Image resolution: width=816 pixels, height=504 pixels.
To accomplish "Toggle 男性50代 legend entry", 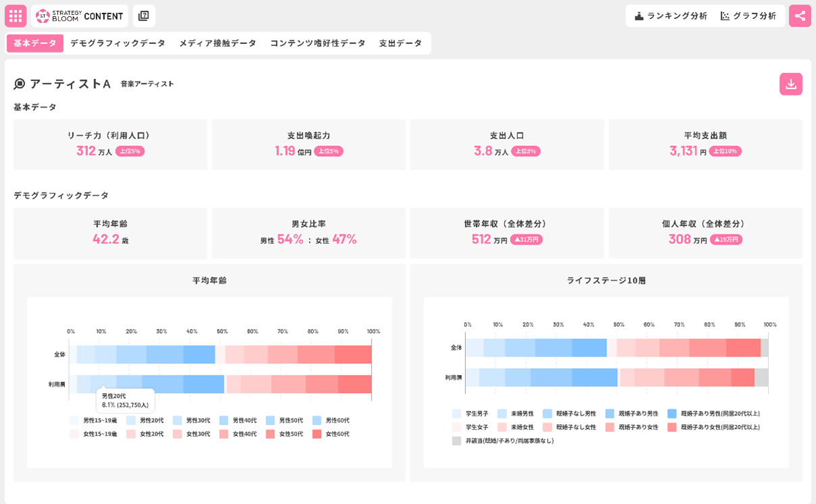I will [285, 420].
